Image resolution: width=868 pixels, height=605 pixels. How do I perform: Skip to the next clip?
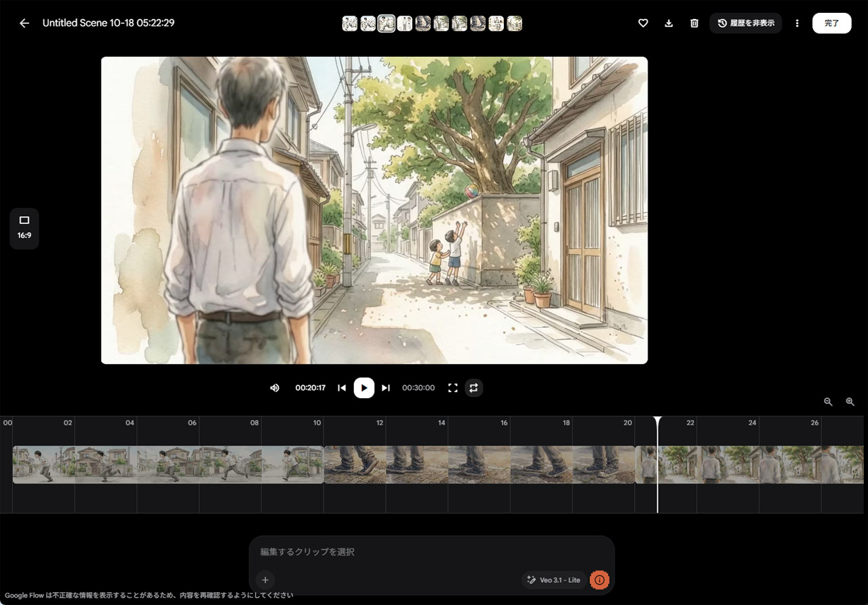[x=386, y=388]
